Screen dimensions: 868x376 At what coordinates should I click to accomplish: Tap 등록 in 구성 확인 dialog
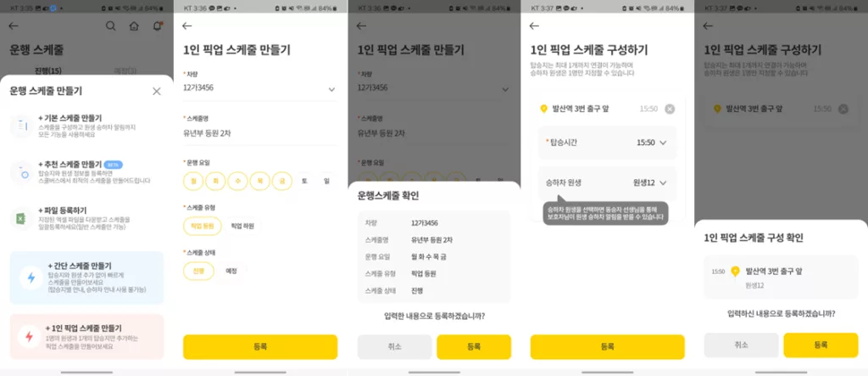click(x=821, y=345)
